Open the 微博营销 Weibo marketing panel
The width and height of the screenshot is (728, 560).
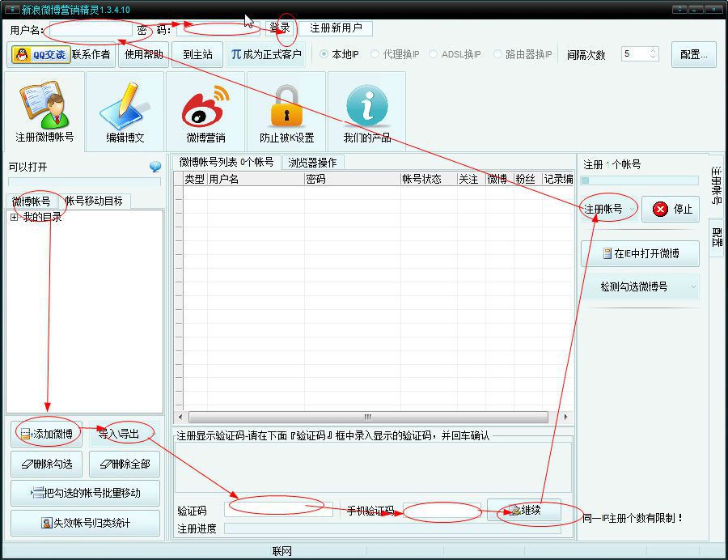(x=205, y=109)
